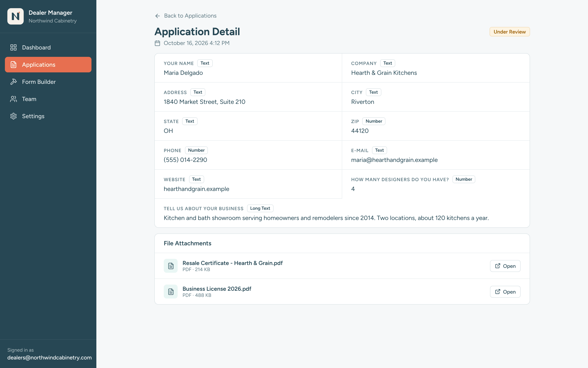Click the October 16, 2026 4:12 PM timestamp
This screenshot has height=368, width=588.
197,43
